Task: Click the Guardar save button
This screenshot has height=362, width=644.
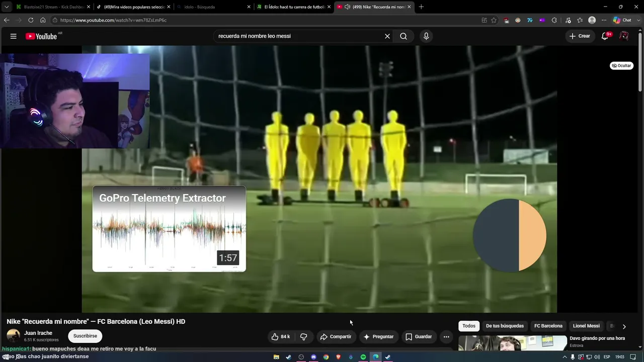Action: (419, 337)
